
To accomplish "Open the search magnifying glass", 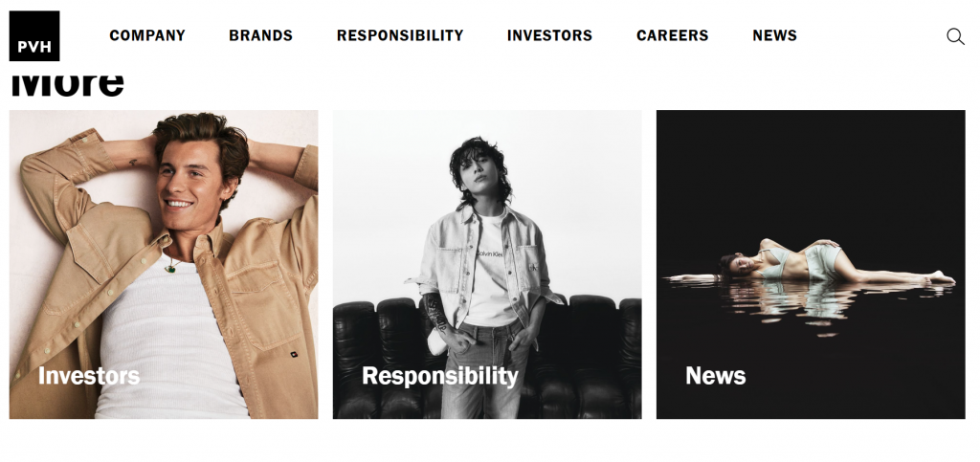I will click(955, 36).
